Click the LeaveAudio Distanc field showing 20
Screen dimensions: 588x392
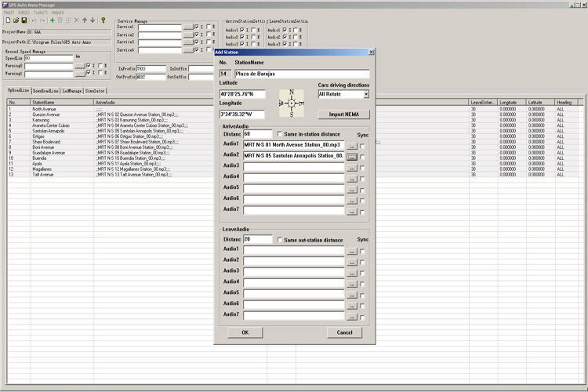[x=258, y=239]
